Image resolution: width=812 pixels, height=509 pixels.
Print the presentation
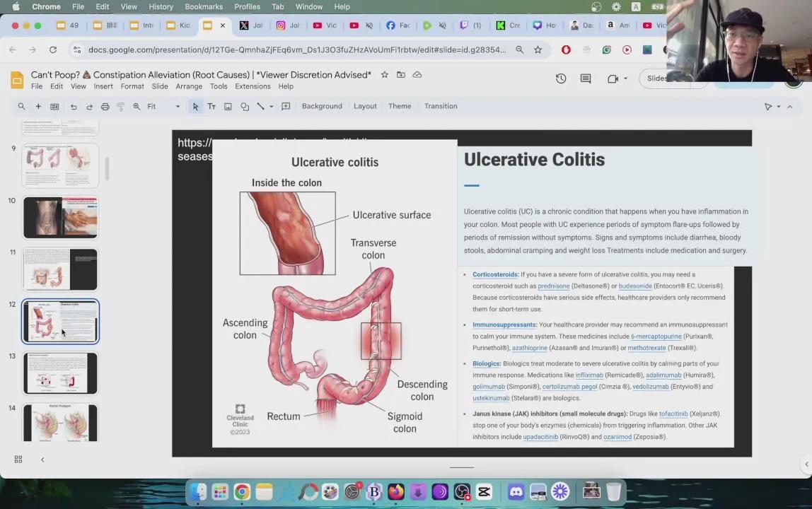[x=105, y=107]
